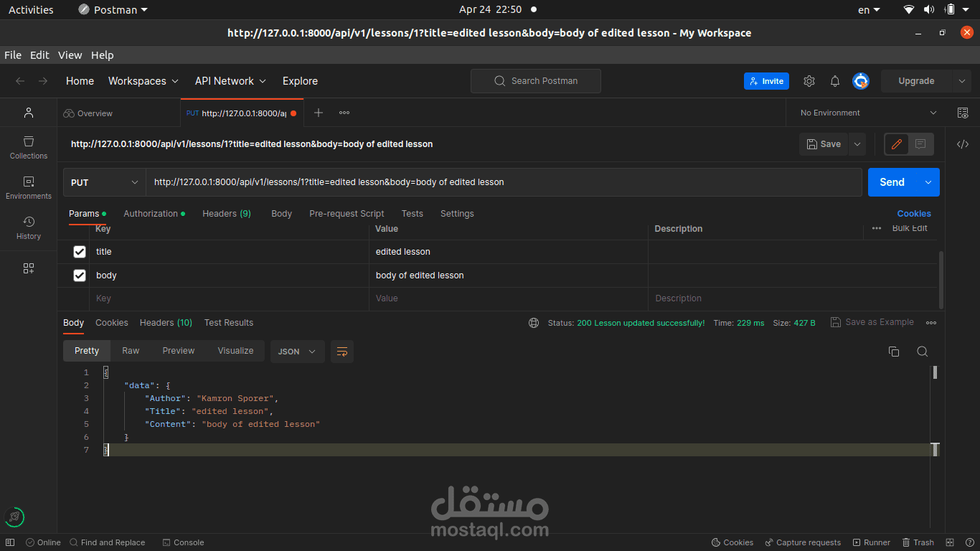The height and width of the screenshot is (551, 980).
Task: Click the forward navigation arrow
Action: click(43, 81)
